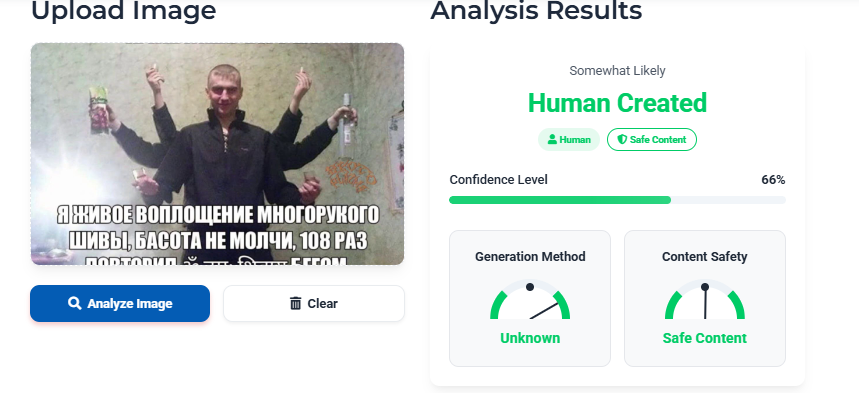This screenshot has width=859, height=393.
Task: Click the Generation Method gauge dial
Action: point(530,299)
